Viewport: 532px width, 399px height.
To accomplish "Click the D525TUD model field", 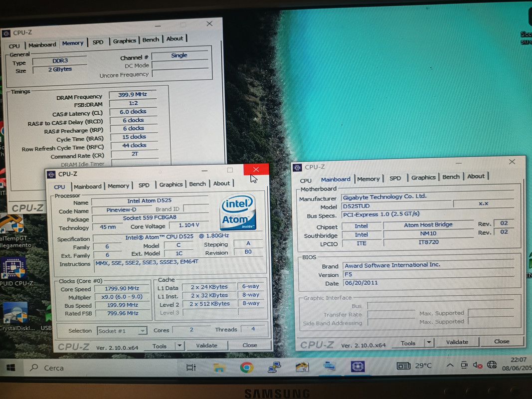I will (x=396, y=206).
